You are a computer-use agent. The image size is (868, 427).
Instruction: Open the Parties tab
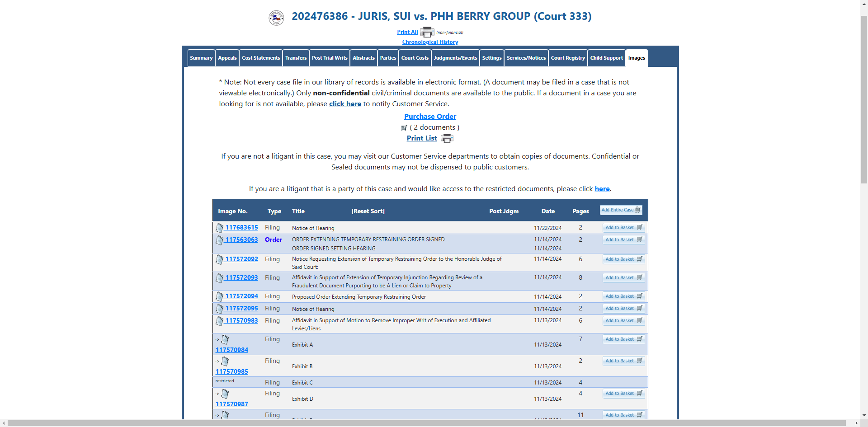(388, 58)
